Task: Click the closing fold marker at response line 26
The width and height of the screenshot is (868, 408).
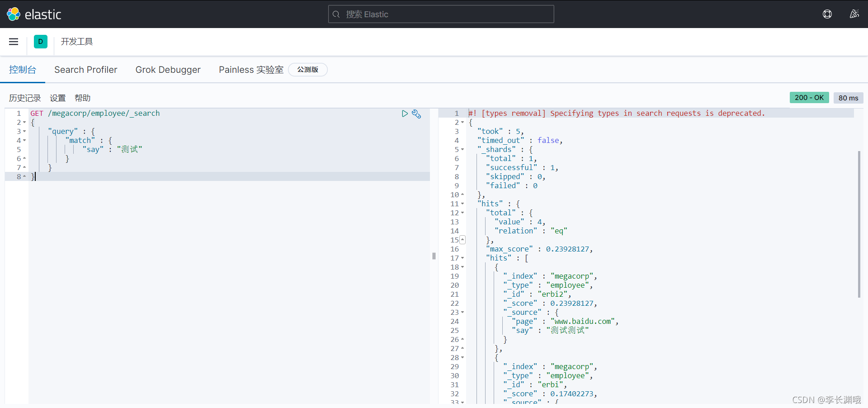Action: (462, 340)
